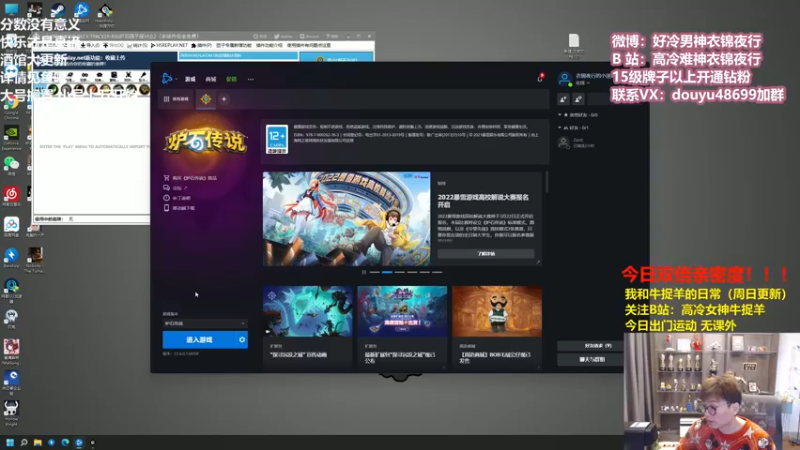Click the profile avatar in Battle.net
Viewport: 800px width, 450px height.
[565, 79]
